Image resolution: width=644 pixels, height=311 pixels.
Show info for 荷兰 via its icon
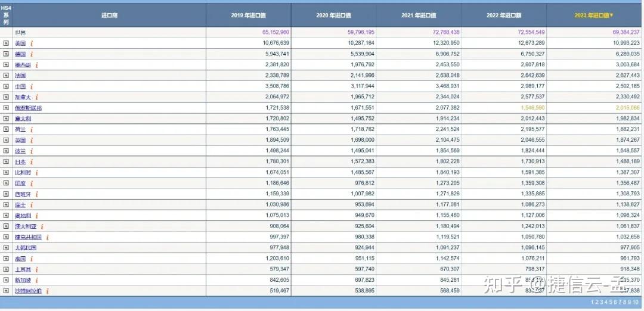click(32, 130)
